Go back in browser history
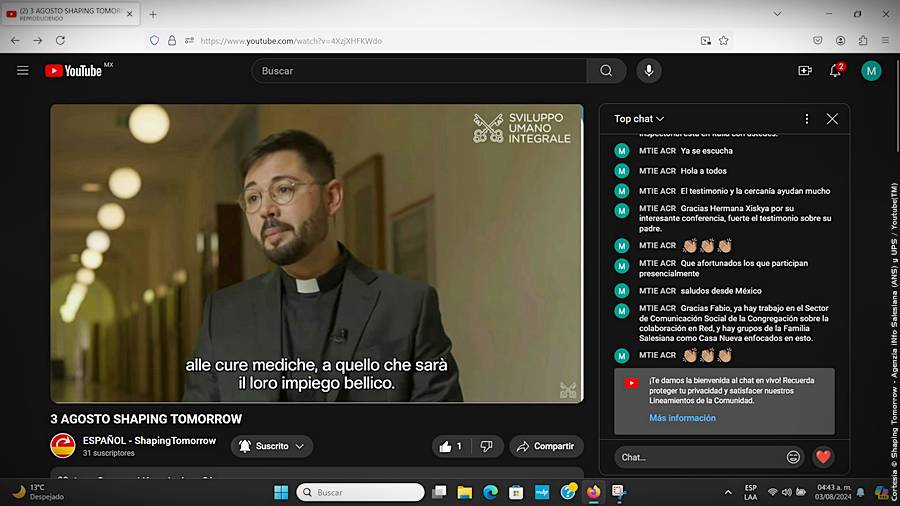This screenshot has height=506, width=900. [15, 41]
